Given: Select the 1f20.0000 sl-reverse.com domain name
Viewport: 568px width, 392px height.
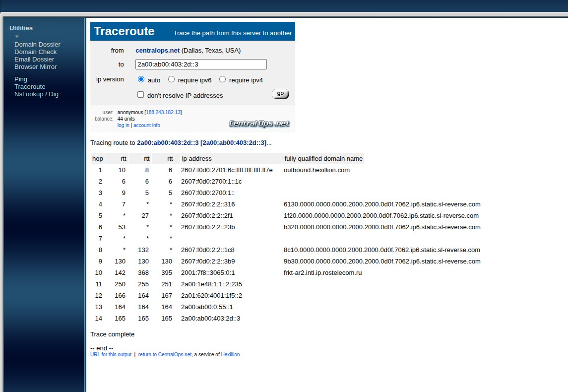Looking at the screenshot, I should pos(381,216).
